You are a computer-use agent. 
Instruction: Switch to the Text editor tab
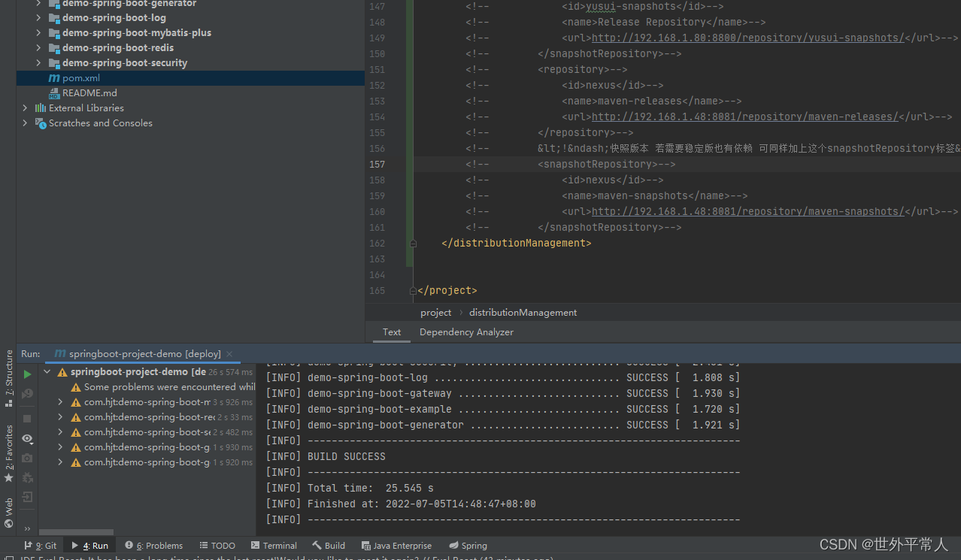392,331
